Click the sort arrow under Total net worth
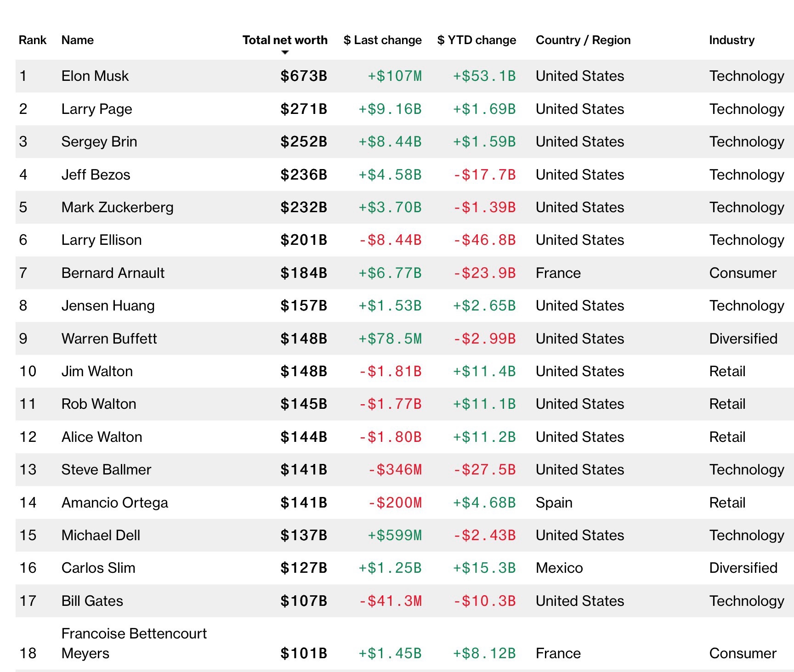Viewport: 794px width, 672px height. (x=285, y=52)
